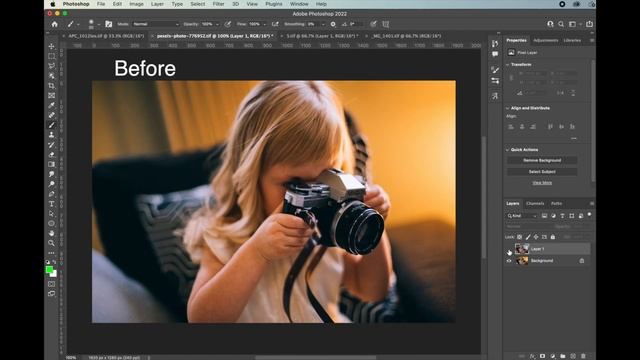Switch to the Channels tab
The width and height of the screenshot is (640, 360).
coord(535,203)
